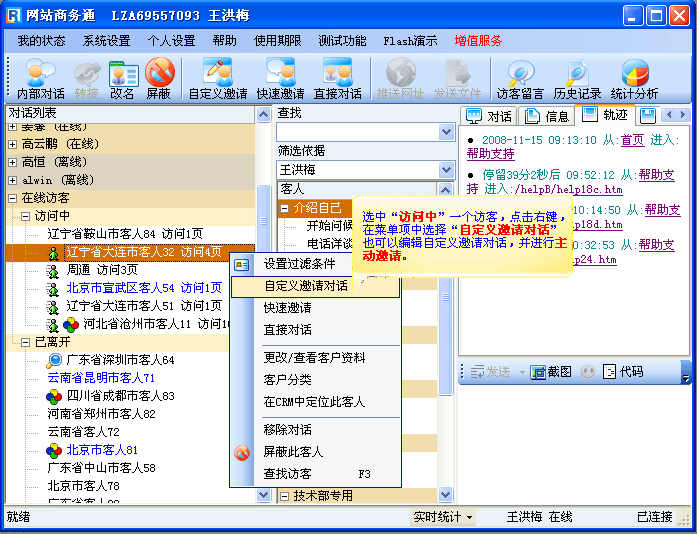Click the 快速邀请 toolbar icon
Viewport: 697px width, 534px height.
[279, 79]
